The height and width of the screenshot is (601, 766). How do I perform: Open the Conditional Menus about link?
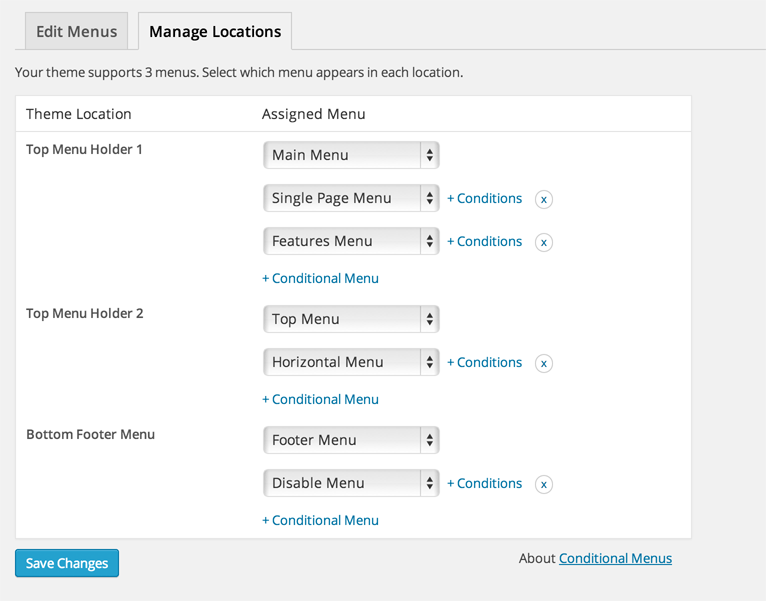point(615,558)
